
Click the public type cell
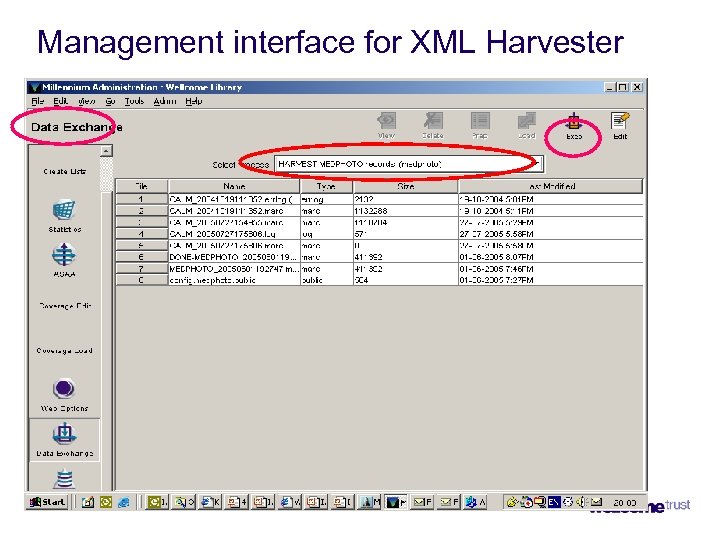point(326,280)
